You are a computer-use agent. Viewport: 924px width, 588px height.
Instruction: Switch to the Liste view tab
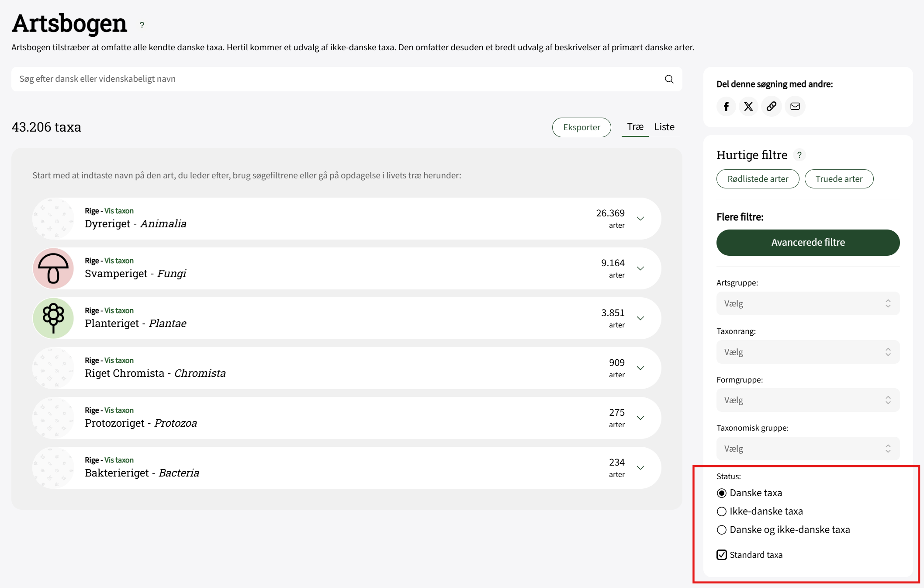(664, 127)
